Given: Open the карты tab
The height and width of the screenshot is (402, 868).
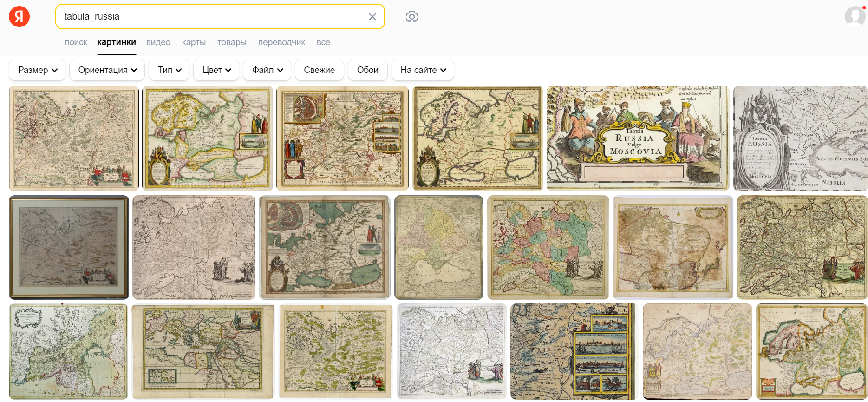Looking at the screenshot, I should [x=194, y=42].
